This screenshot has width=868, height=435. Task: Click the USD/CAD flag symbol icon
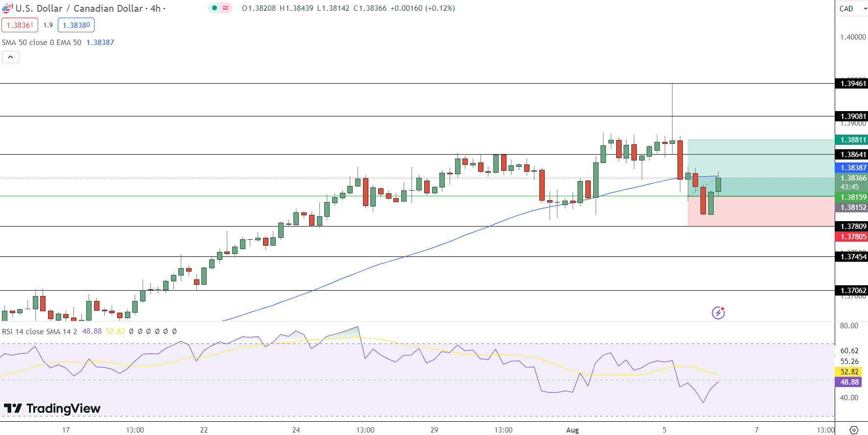click(7, 8)
